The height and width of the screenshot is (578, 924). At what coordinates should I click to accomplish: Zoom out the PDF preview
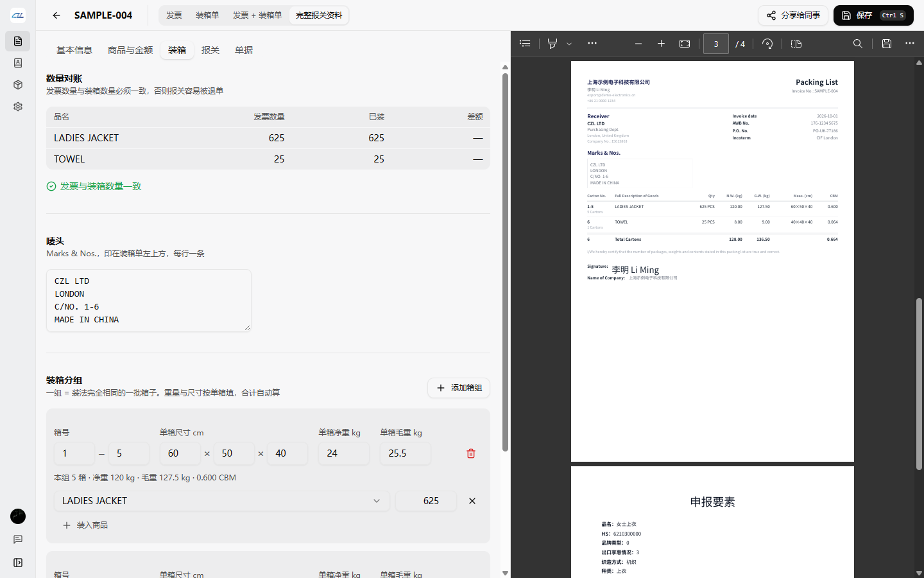[638, 44]
